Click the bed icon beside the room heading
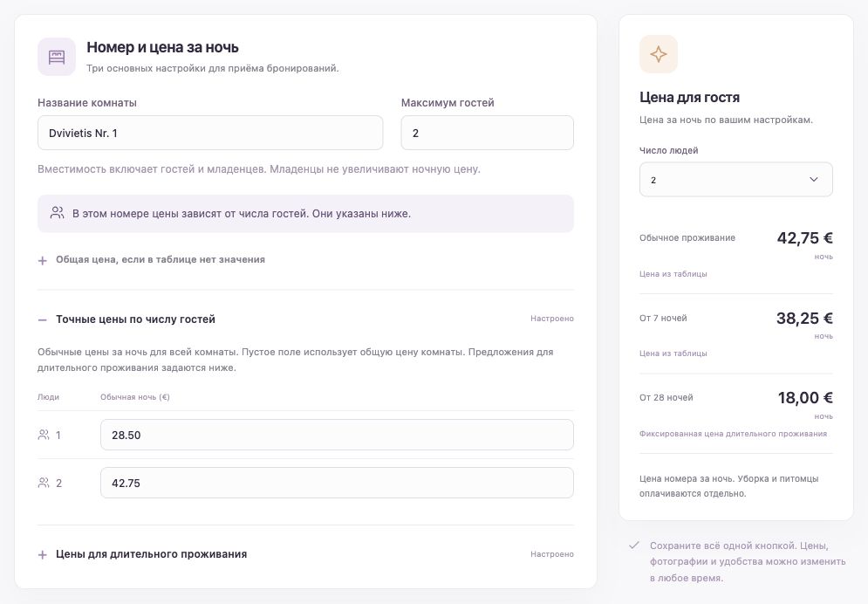This screenshot has width=868, height=604. [57, 57]
